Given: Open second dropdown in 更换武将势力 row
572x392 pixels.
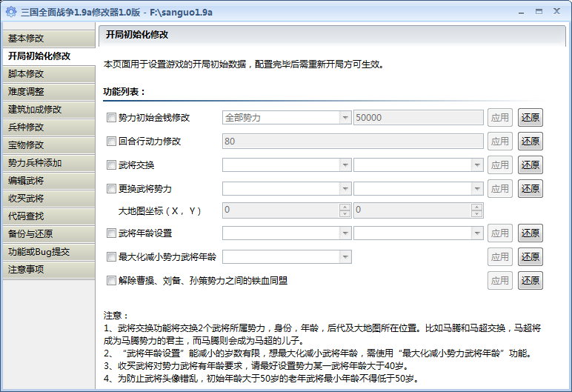Looking at the screenshot, I should coord(419,189).
